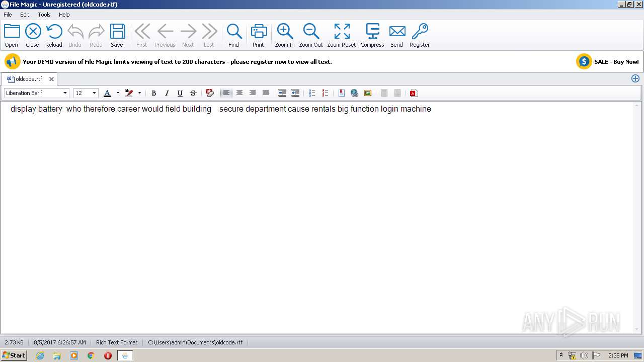
Task: Add a new tab with plus icon
Action: [x=635, y=78]
